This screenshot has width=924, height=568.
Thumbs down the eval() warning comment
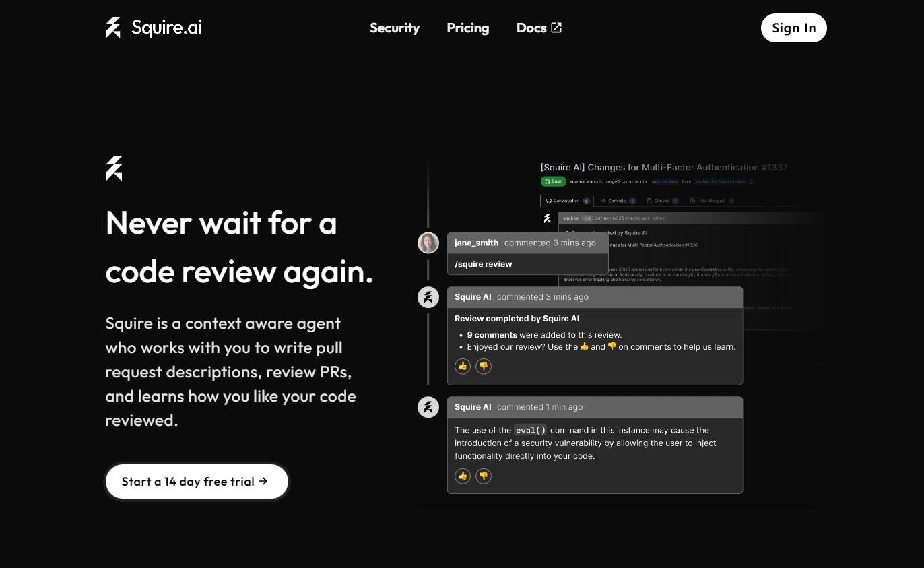tap(484, 476)
